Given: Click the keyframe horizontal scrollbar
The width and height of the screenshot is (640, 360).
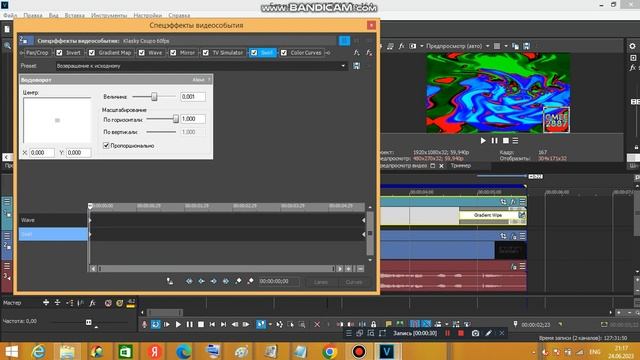Looking at the screenshot, I should click(x=216, y=269).
